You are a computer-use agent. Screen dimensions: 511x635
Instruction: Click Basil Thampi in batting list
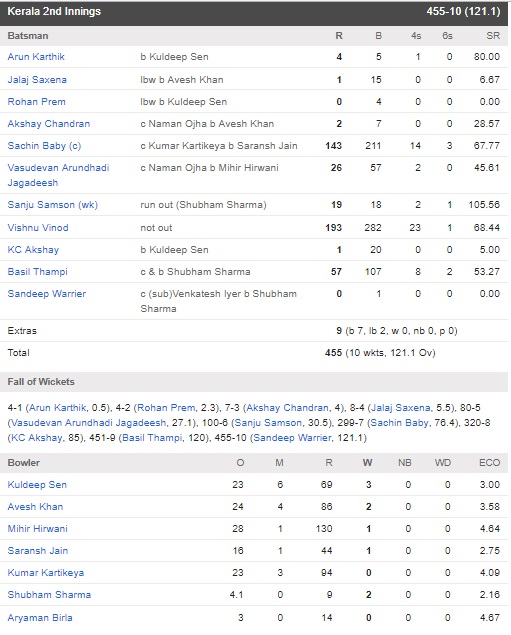(x=38, y=272)
